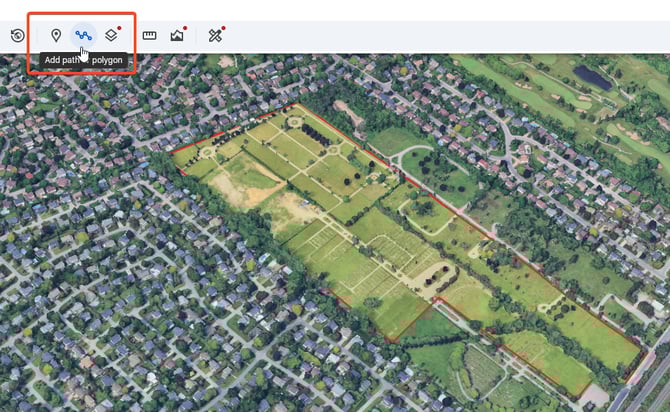Open the satellite tool icon in toolbar
The image size is (670, 412).
215,36
